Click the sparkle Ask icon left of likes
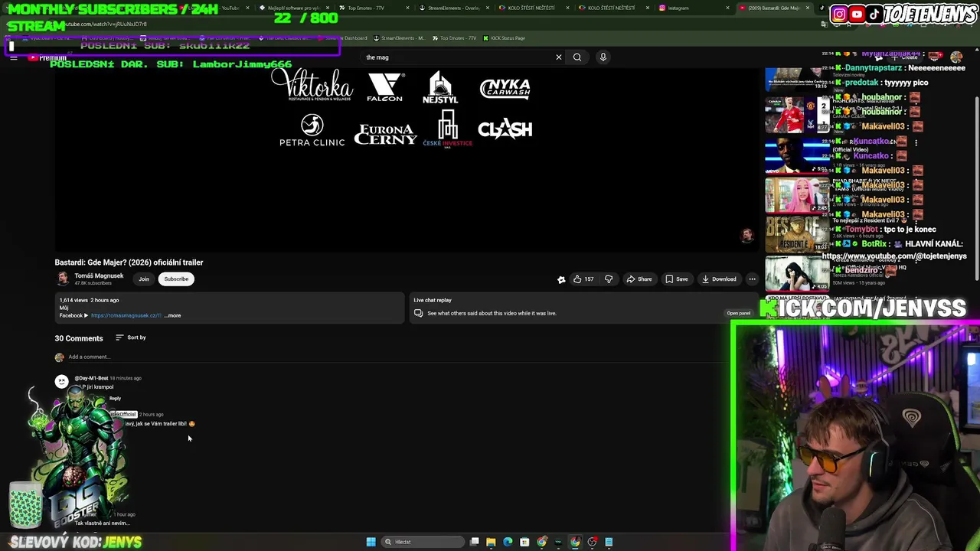 [561, 279]
